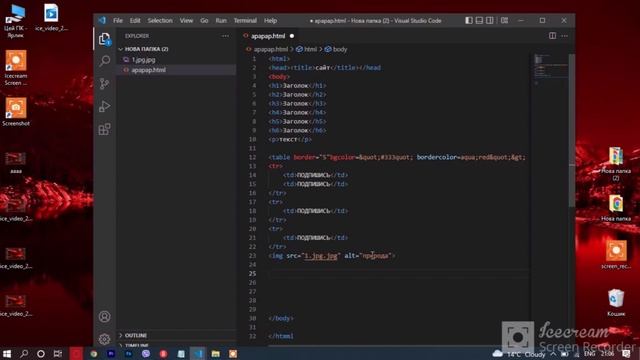Open the Terminal menu
Image resolution: width=640 pixels, height=360 pixels.
pyautogui.click(x=245, y=20)
